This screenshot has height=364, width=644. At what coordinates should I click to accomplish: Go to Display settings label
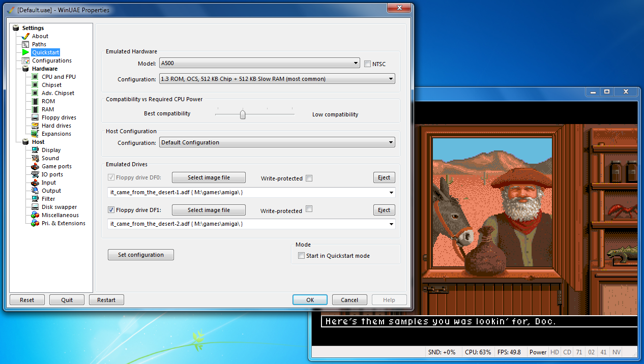click(51, 150)
